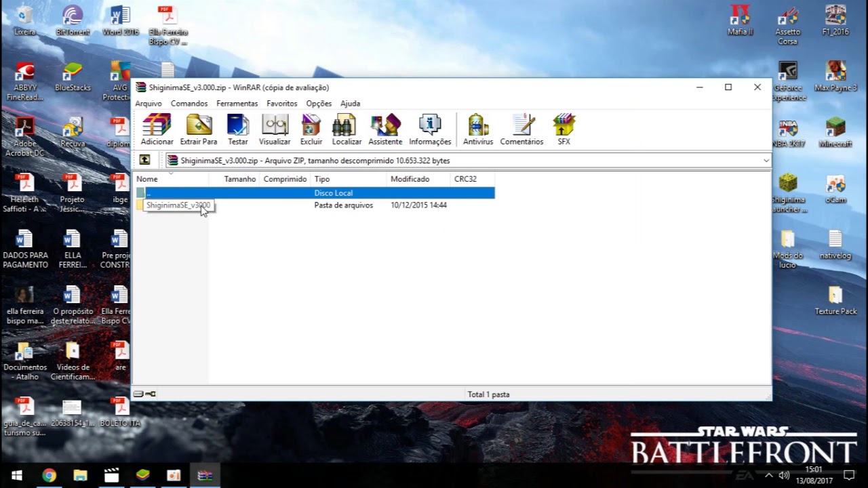The image size is (868, 488).
Task: Click the WinRAR taskbar icon
Action: point(205,475)
